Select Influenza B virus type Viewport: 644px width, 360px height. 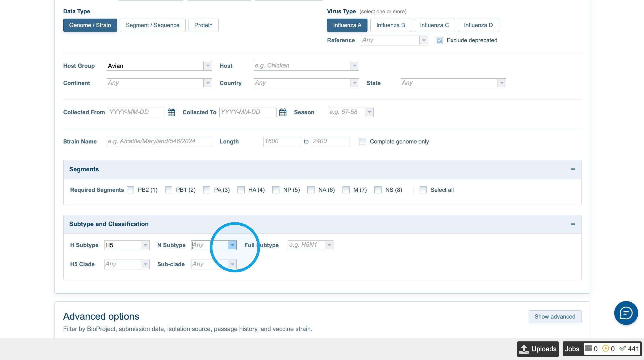point(391,25)
